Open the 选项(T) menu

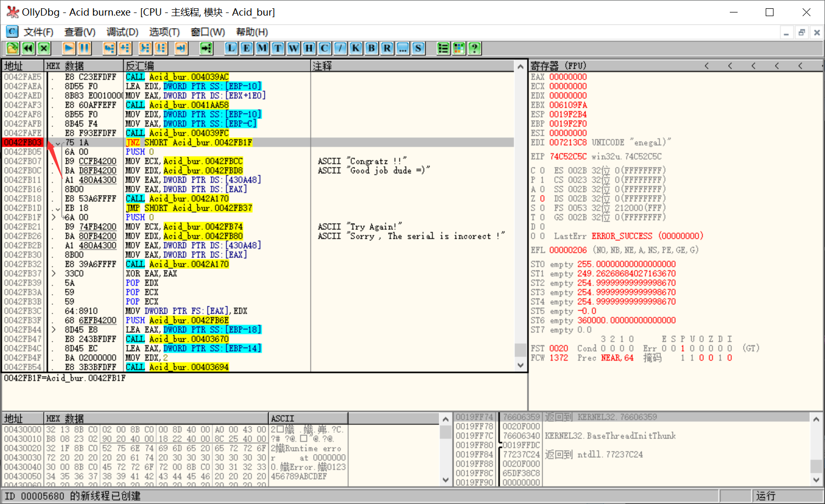coord(164,32)
